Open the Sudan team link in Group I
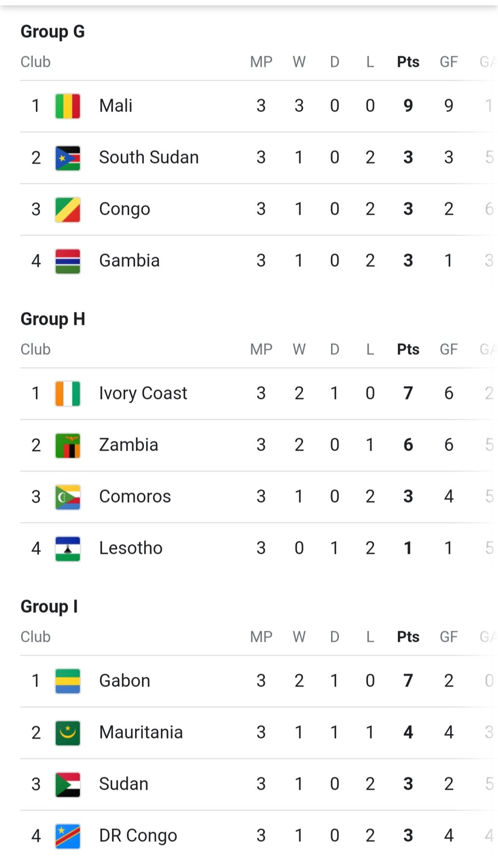498x868 pixels. 124,784
